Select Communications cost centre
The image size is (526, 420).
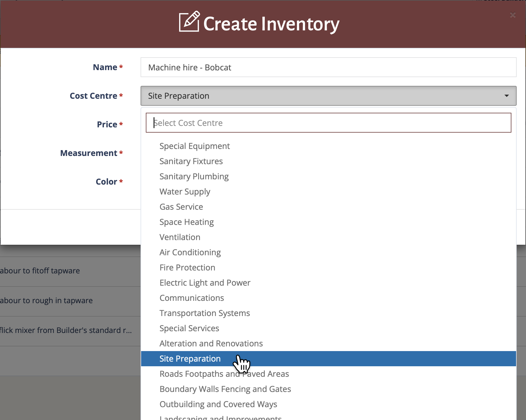[192, 298]
